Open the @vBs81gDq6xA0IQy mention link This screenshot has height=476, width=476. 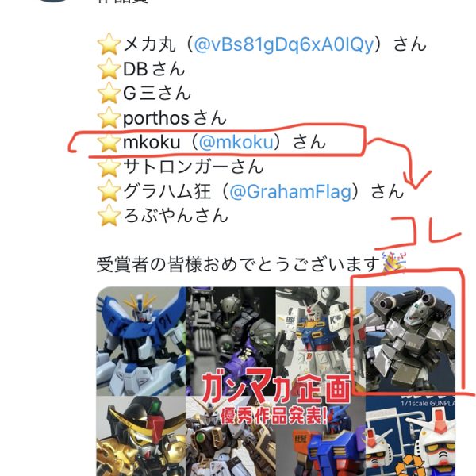(x=284, y=45)
